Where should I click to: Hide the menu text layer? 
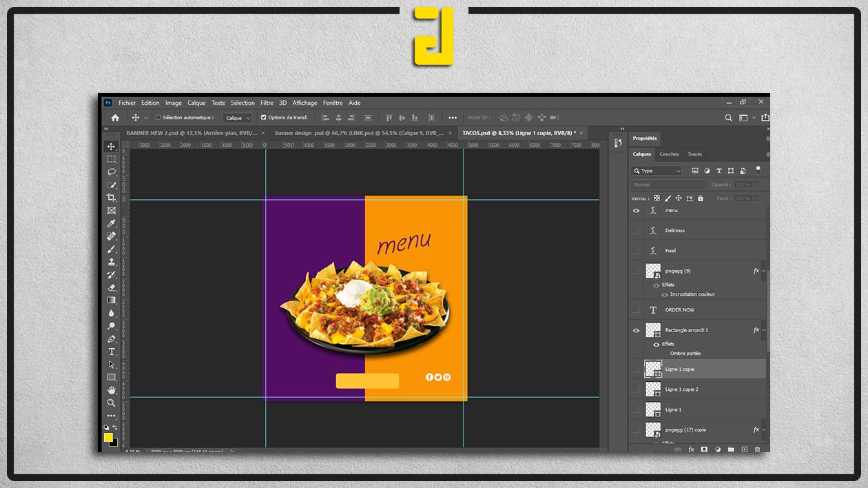click(x=636, y=211)
